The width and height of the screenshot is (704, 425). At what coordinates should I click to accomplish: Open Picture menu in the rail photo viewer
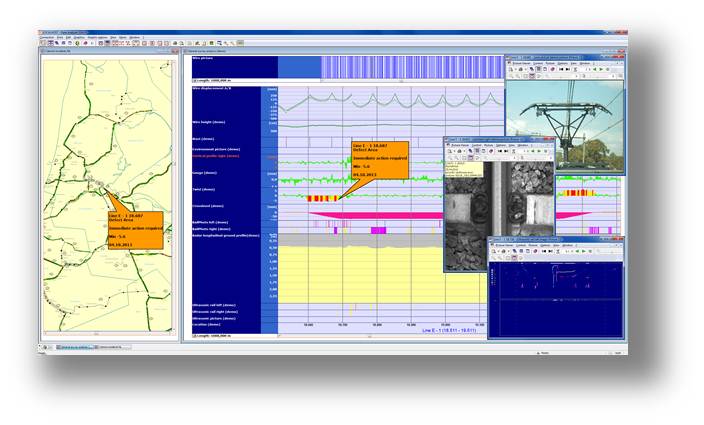tap(488, 145)
